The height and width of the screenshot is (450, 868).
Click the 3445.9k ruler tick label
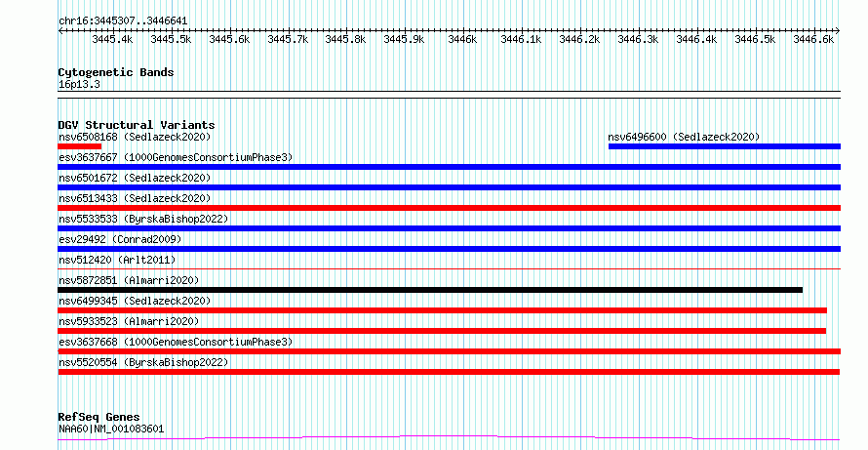click(x=404, y=39)
